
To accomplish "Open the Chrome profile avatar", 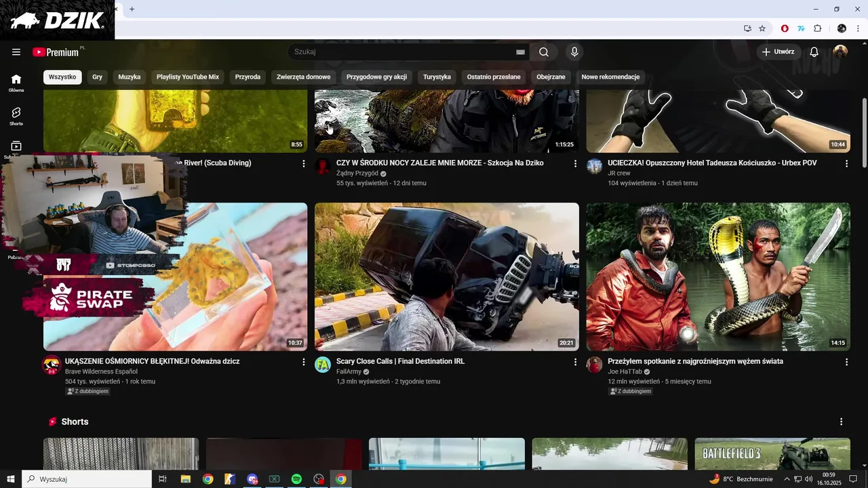I will (842, 28).
